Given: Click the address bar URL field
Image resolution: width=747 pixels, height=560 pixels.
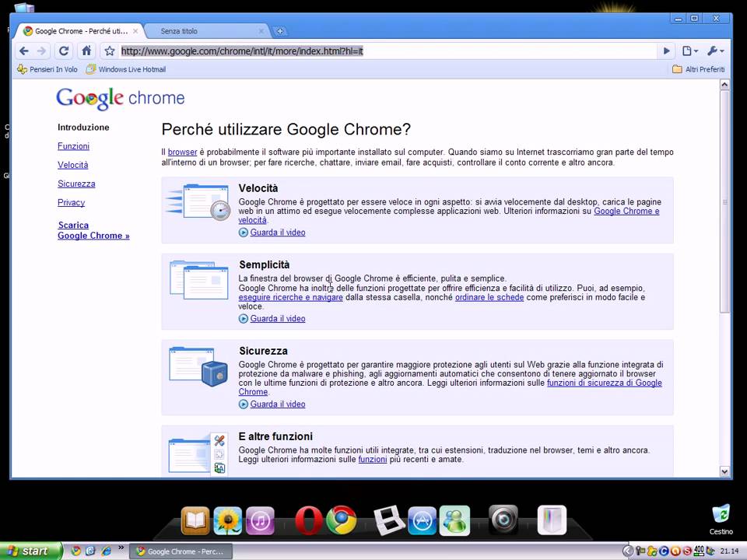Looking at the screenshot, I should (x=387, y=51).
